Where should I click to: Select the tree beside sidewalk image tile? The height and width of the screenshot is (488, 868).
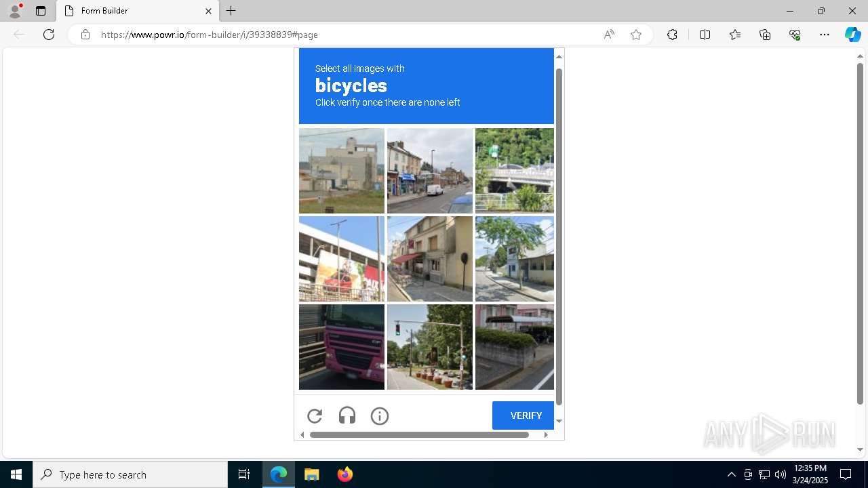(x=515, y=259)
